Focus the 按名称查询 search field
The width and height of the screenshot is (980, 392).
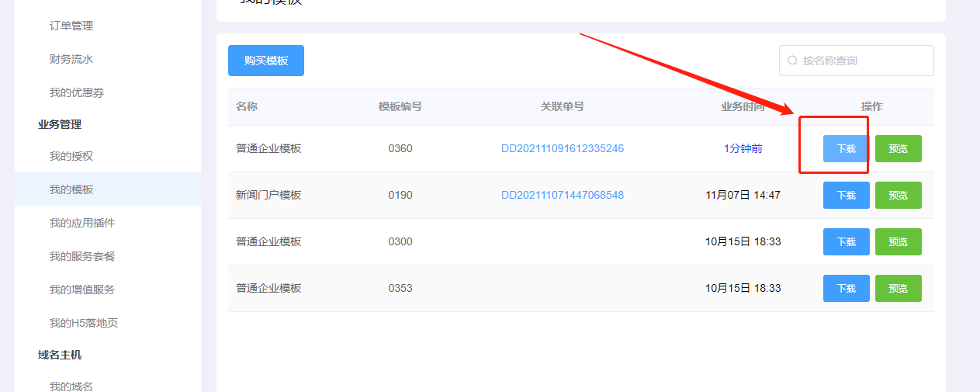click(861, 61)
